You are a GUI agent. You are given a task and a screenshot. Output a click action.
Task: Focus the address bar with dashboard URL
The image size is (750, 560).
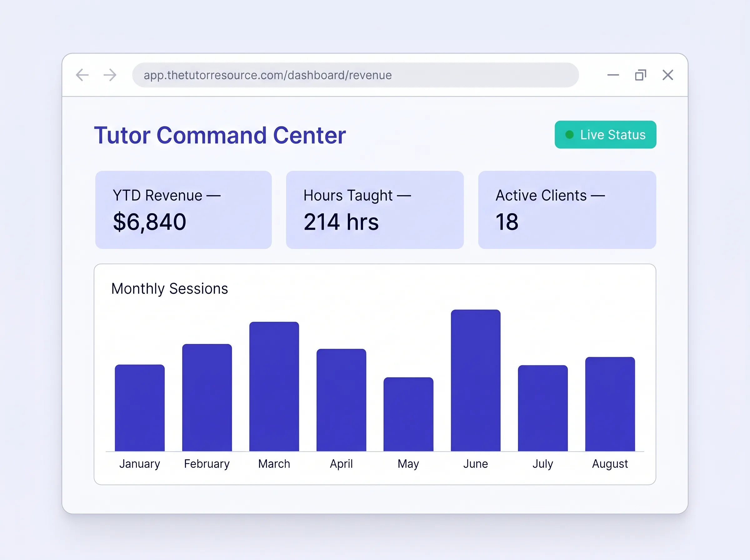pos(356,75)
